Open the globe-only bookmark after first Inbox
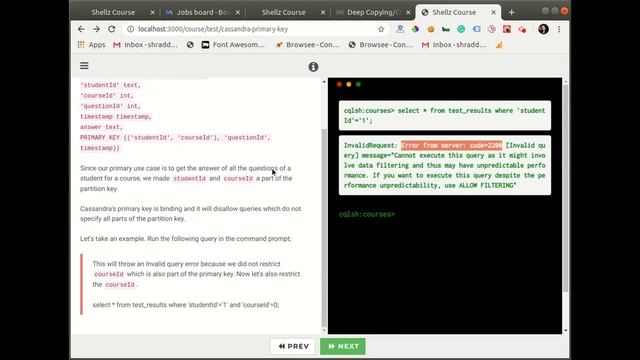Image resolution: width=640 pixels, height=360 pixels. 190,44
